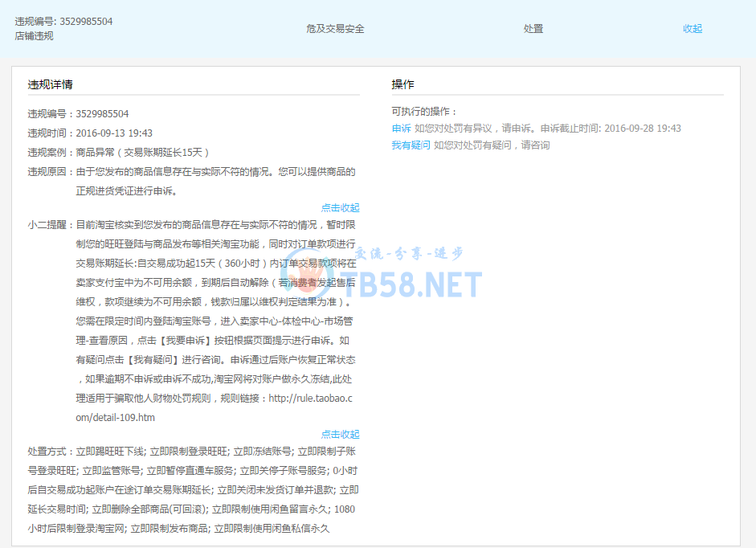The height and width of the screenshot is (548, 756).
Task: Click the 申诉 appeal link
Action: (x=401, y=129)
